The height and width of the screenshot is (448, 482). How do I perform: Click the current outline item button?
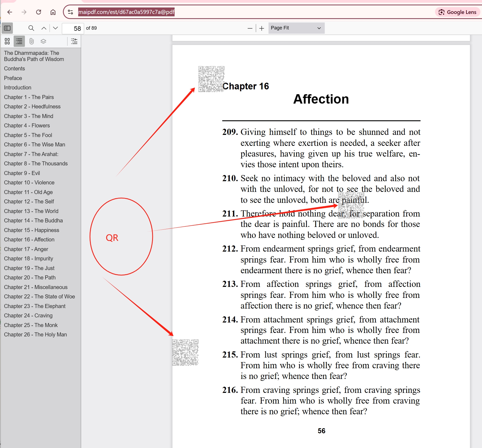(74, 41)
